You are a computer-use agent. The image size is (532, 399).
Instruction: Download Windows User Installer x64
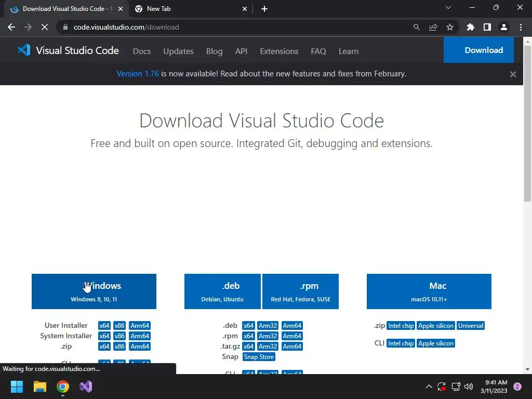[x=104, y=326]
